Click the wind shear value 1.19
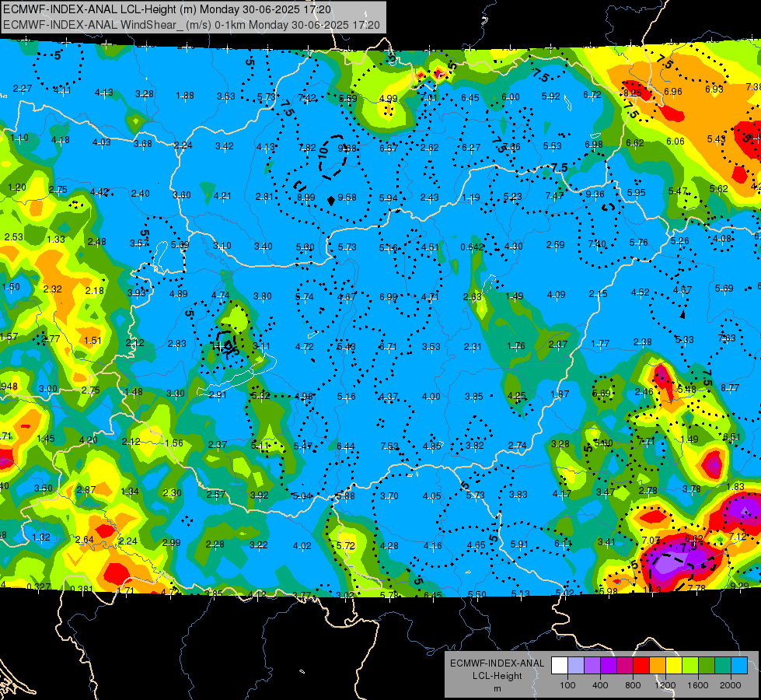The width and height of the screenshot is (761, 700). coord(471,198)
